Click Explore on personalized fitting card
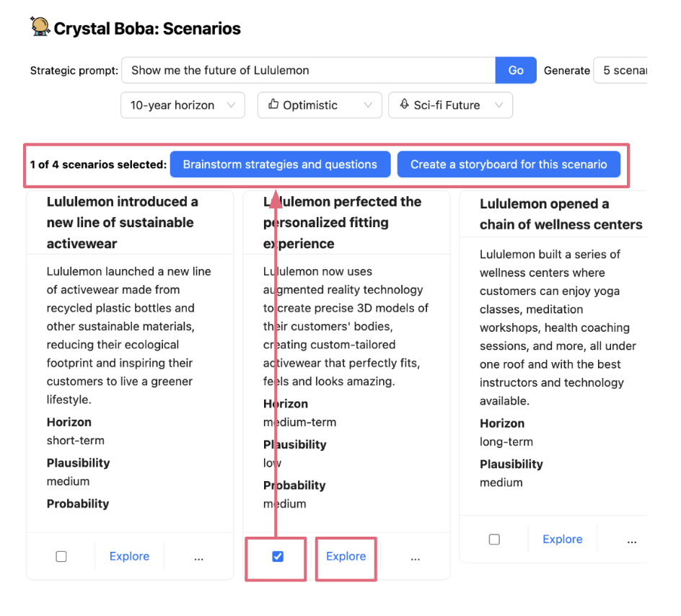The height and width of the screenshot is (616, 681). tap(346, 557)
